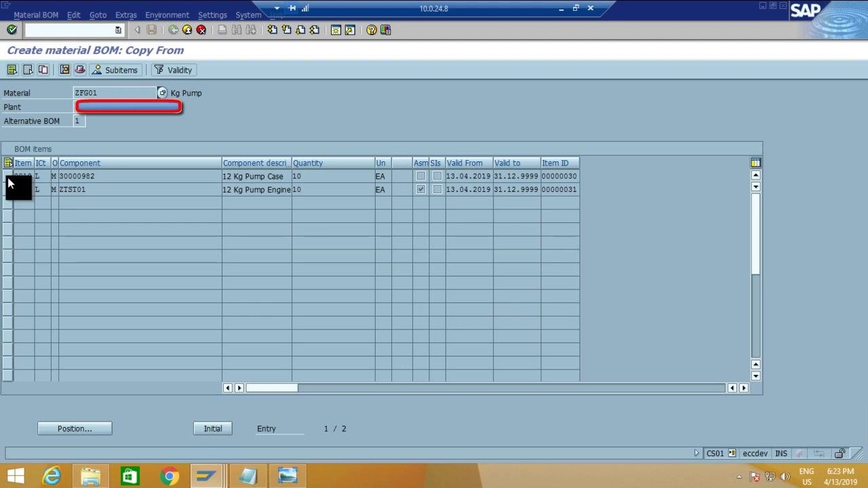Show hidden icons arrow in system tray
This screenshot has width=868, height=488.
[x=739, y=476]
